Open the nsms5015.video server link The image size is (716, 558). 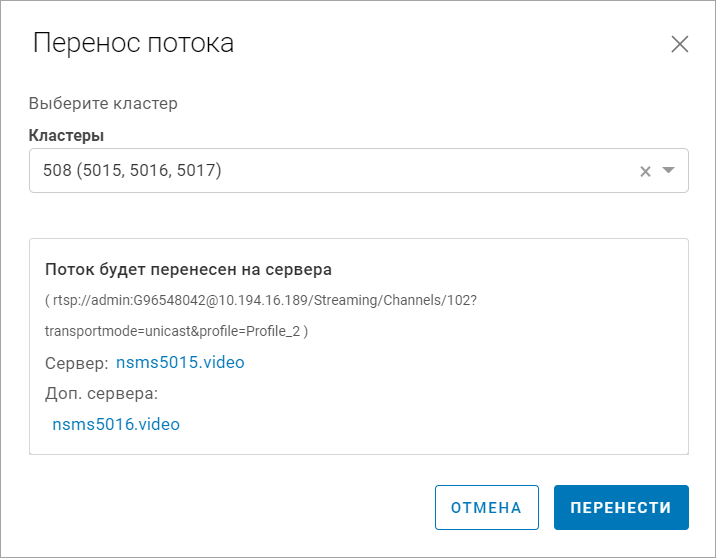(180, 362)
